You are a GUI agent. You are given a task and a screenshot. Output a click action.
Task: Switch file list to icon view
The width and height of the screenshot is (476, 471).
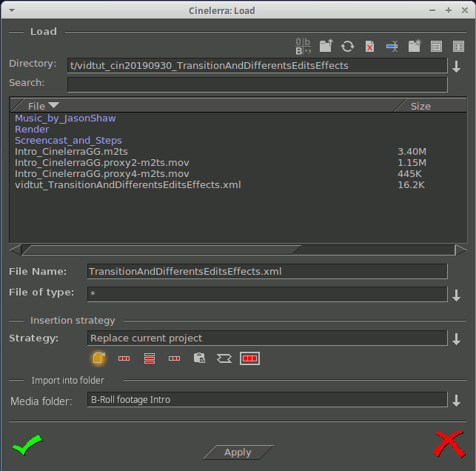457,46
